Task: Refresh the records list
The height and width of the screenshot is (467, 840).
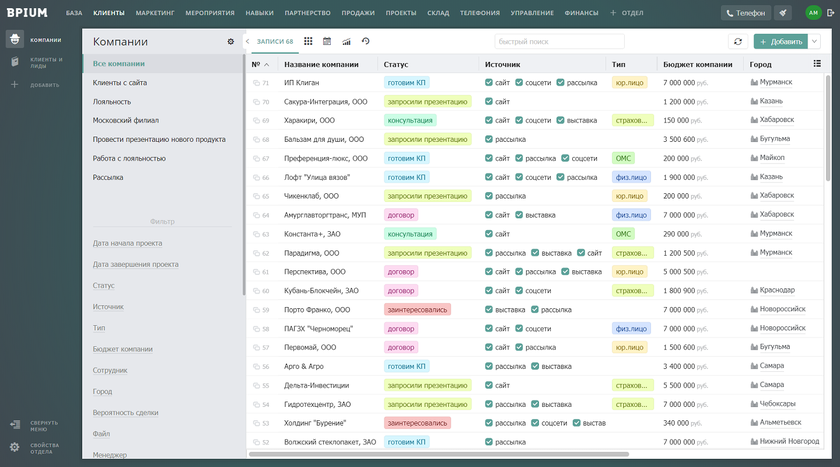Action: coord(738,42)
